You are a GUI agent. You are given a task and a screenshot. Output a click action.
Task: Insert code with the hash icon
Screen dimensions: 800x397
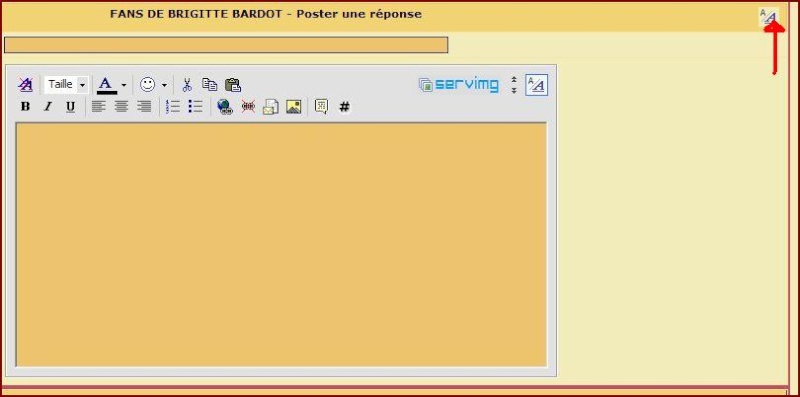345,107
